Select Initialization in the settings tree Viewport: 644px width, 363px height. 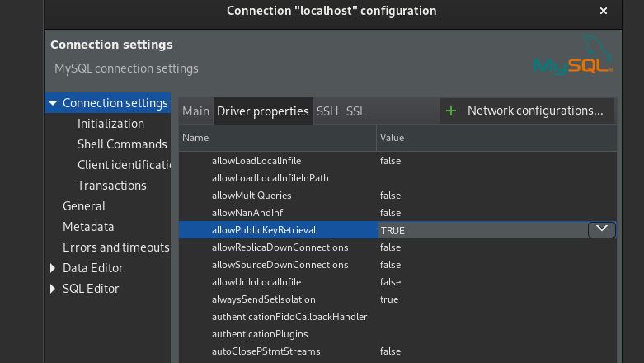click(x=110, y=124)
